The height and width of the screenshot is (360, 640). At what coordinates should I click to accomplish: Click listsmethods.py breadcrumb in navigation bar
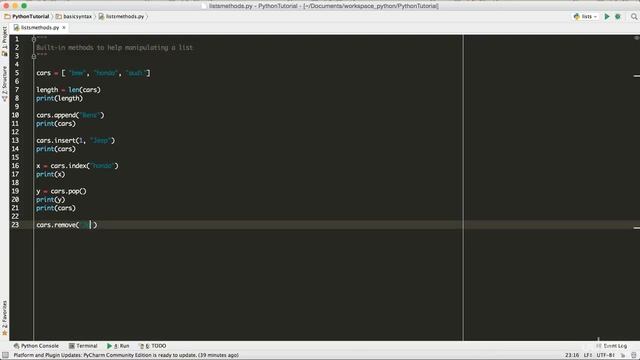122,16
